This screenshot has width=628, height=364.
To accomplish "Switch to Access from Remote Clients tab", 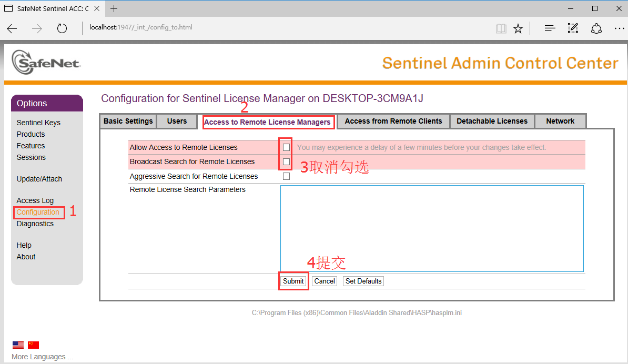I will pyautogui.click(x=393, y=121).
